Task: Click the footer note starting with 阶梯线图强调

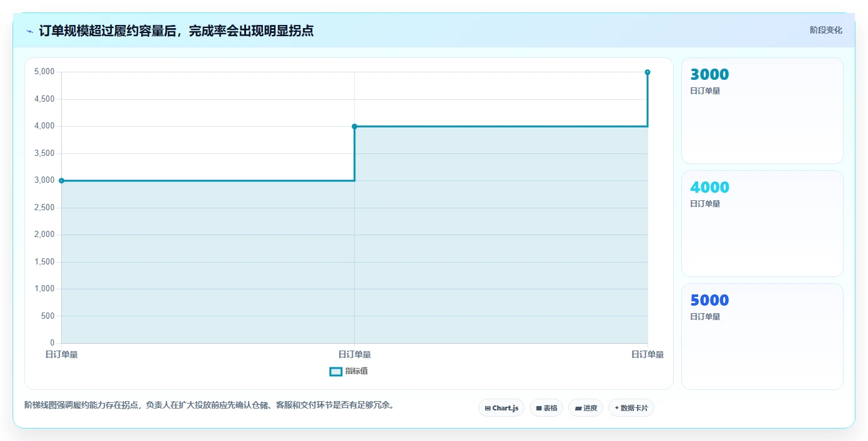Action: pyautogui.click(x=209, y=405)
